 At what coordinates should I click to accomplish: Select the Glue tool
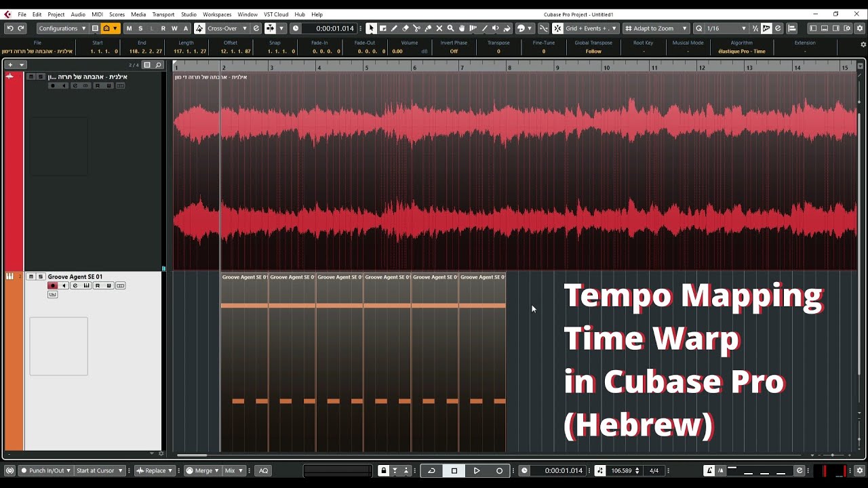(x=428, y=28)
